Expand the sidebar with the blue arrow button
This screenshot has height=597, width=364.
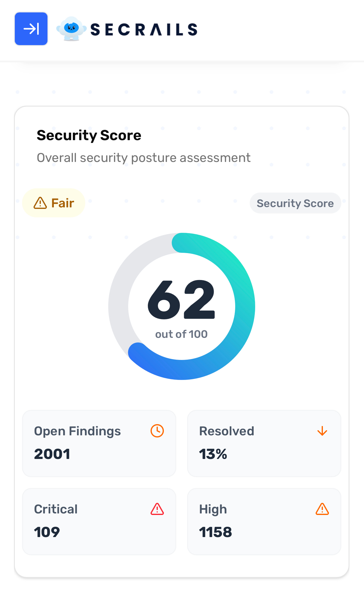31,29
